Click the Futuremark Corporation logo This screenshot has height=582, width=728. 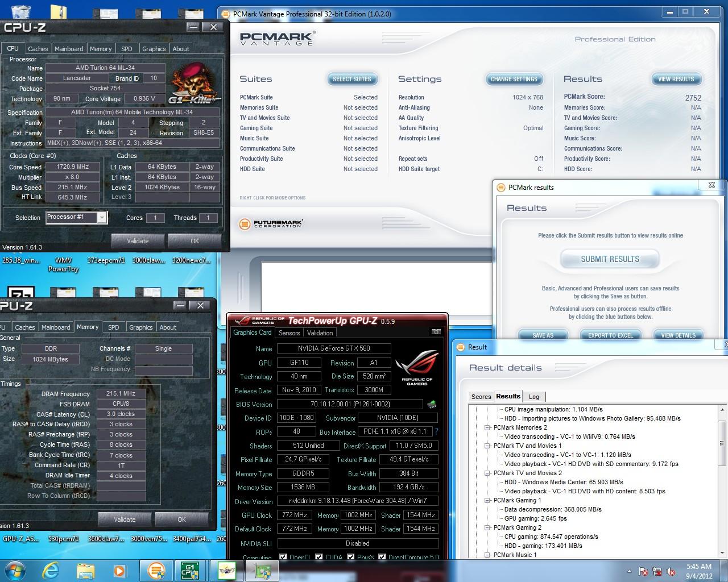[x=271, y=224]
